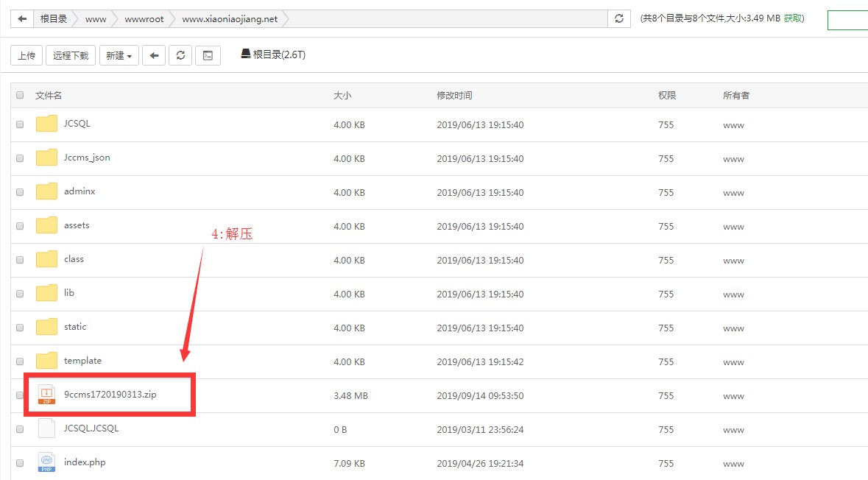Check the checkbox next to JCSQL folder

click(x=19, y=124)
